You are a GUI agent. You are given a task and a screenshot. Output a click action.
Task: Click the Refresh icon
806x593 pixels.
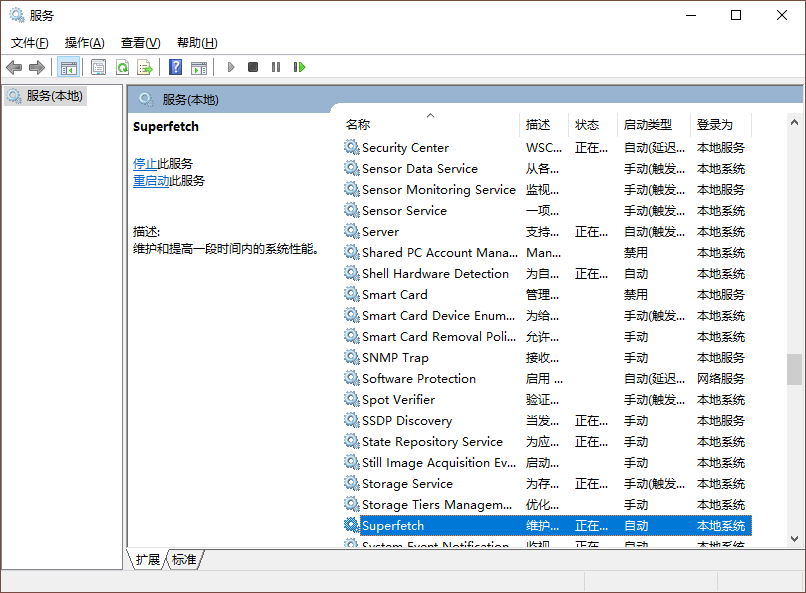[123, 67]
